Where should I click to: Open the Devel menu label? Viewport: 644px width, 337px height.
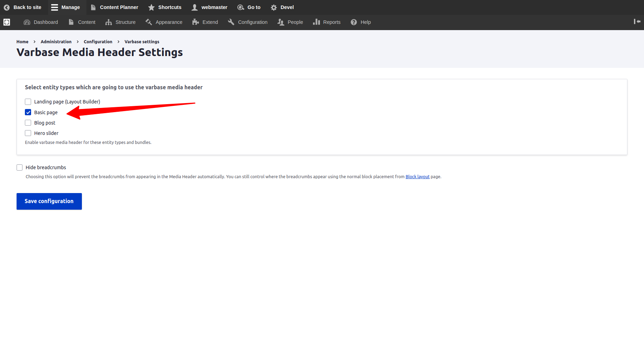tap(287, 7)
